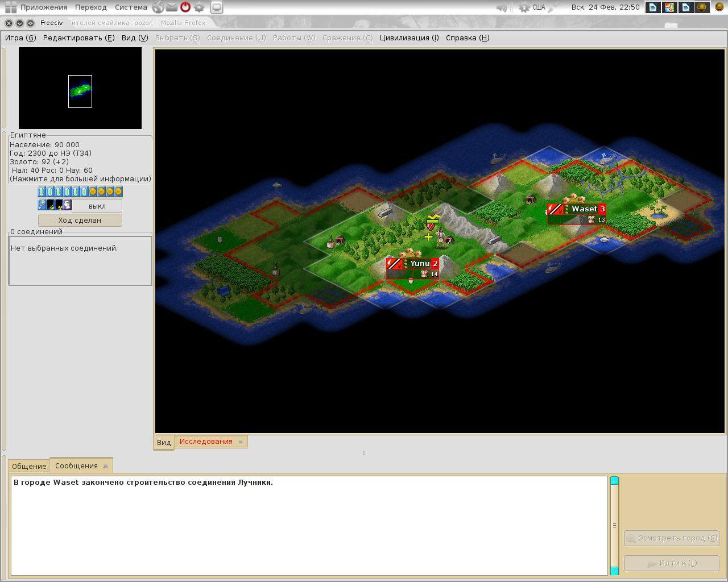The height and width of the screenshot is (582, 728).
Task: Select the Сообщения tab
Action: [76, 466]
